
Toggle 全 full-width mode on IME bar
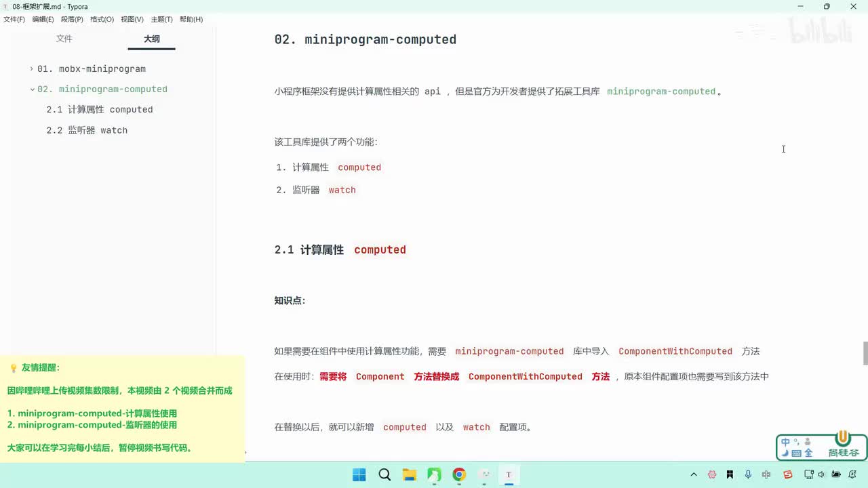pyautogui.click(x=808, y=453)
